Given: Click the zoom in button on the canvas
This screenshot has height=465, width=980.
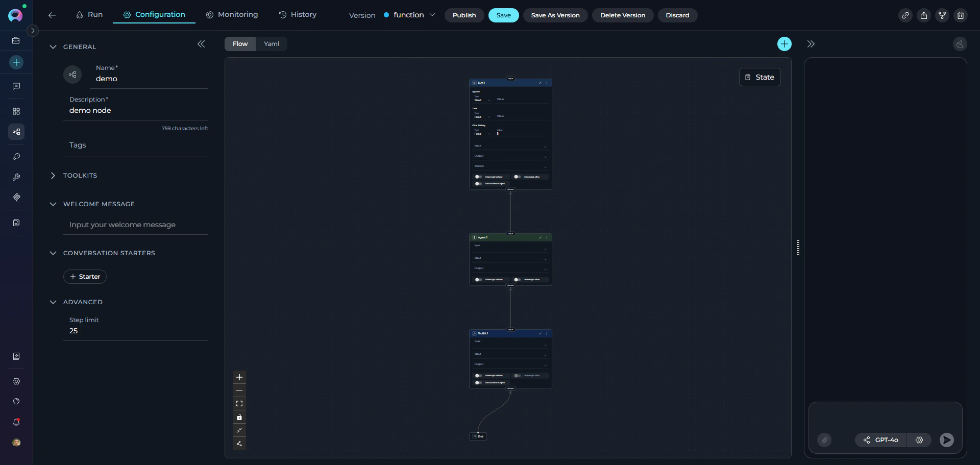Looking at the screenshot, I should [x=240, y=378].
